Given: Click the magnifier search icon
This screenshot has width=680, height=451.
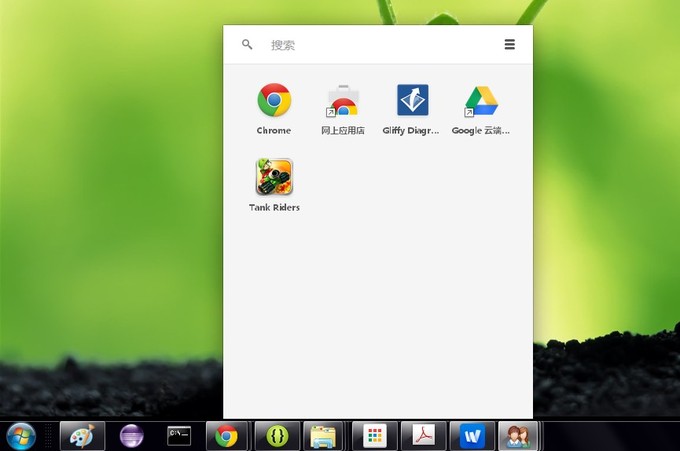Looking at the screenshot, I should [x=247, y=44].
